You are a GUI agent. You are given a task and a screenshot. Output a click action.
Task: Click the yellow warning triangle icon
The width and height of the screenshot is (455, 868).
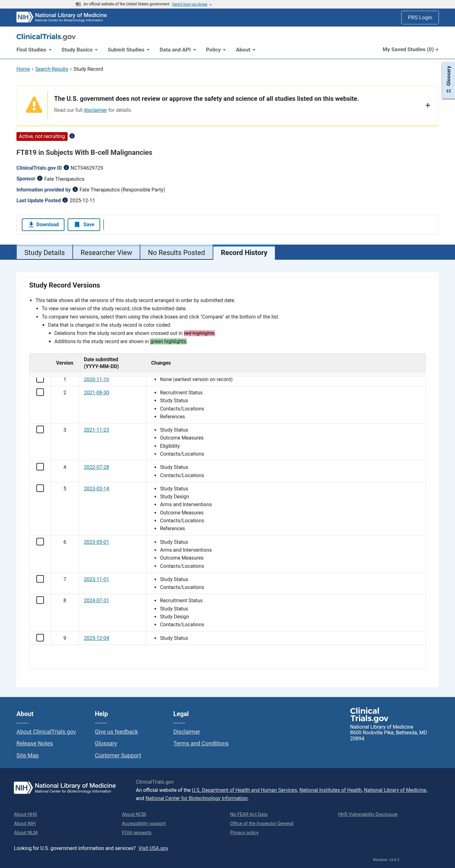pos(34,105)
